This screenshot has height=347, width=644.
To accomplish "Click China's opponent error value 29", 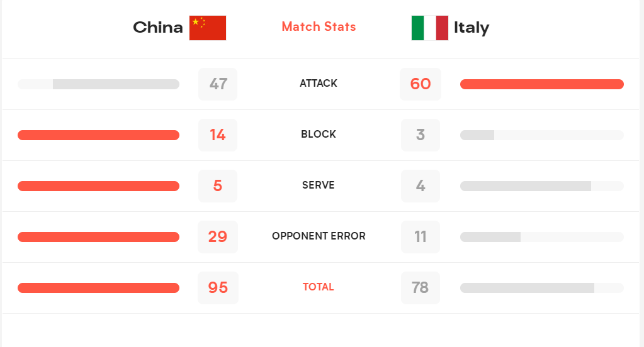I will [x=218, y=236].
